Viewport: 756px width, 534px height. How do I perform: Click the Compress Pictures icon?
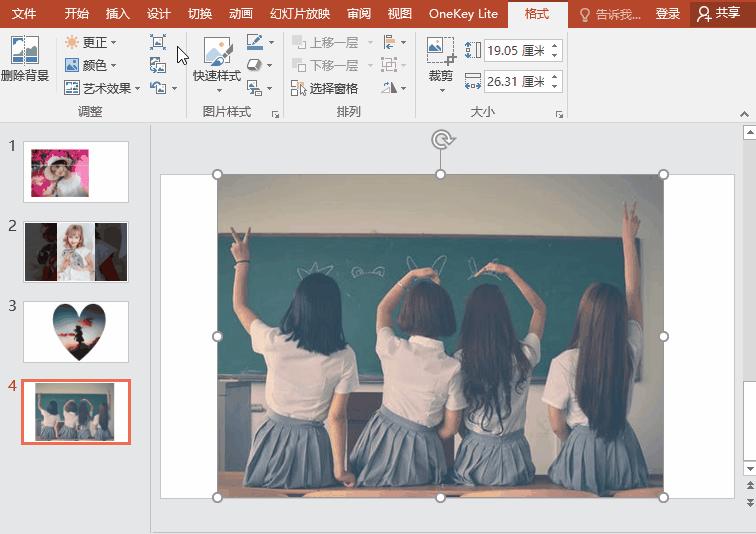coord(158,42)
